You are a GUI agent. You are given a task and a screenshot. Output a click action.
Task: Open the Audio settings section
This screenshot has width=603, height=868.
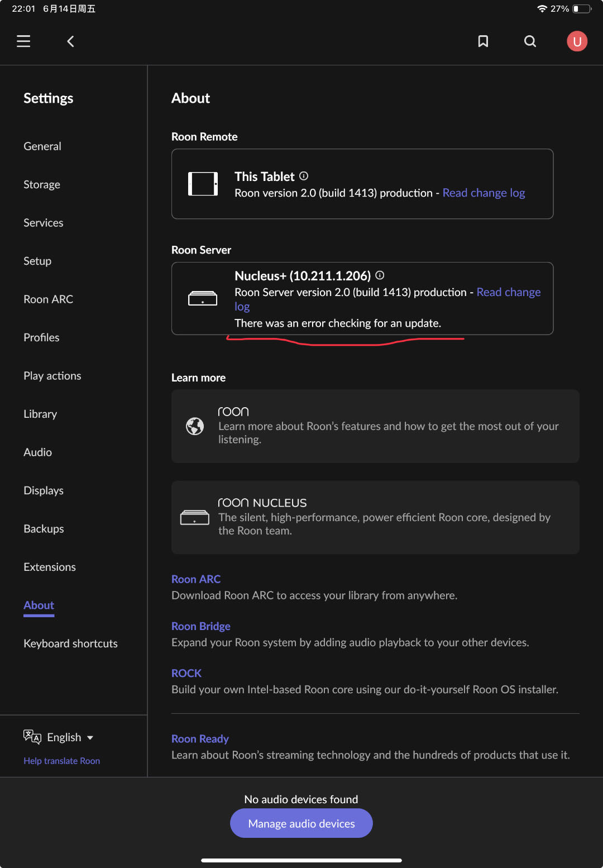tap(37, 452)
